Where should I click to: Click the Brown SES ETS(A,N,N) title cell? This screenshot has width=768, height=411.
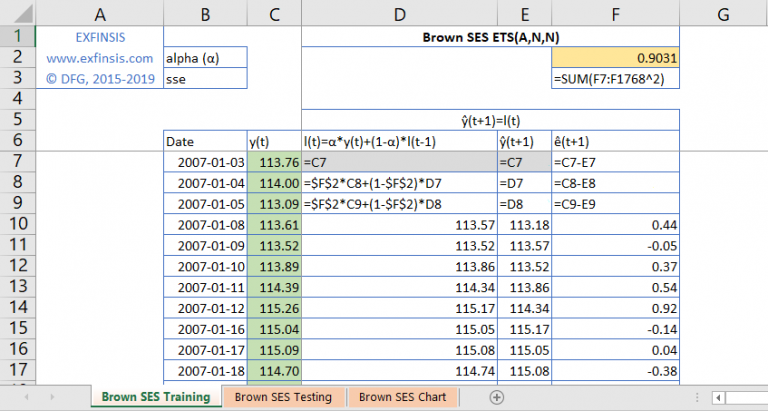click(x=490, y=37)
